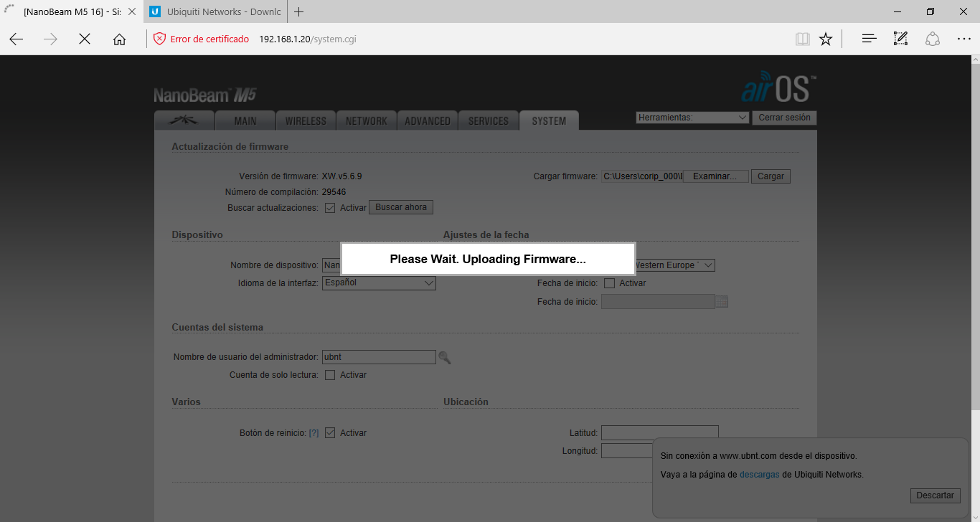The height and width of the screenshot is (522, 980).
Task: Open the Idioma de la interfaz dropdown
Action: [379, 283]
